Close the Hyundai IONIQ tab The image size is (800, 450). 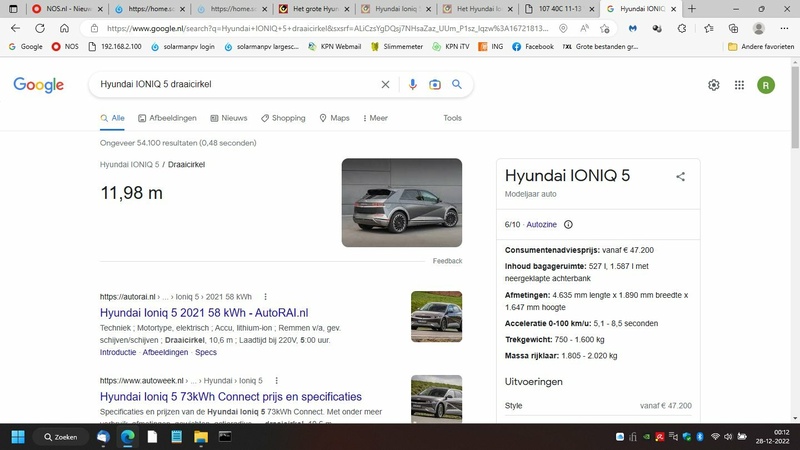click(673, 9)
